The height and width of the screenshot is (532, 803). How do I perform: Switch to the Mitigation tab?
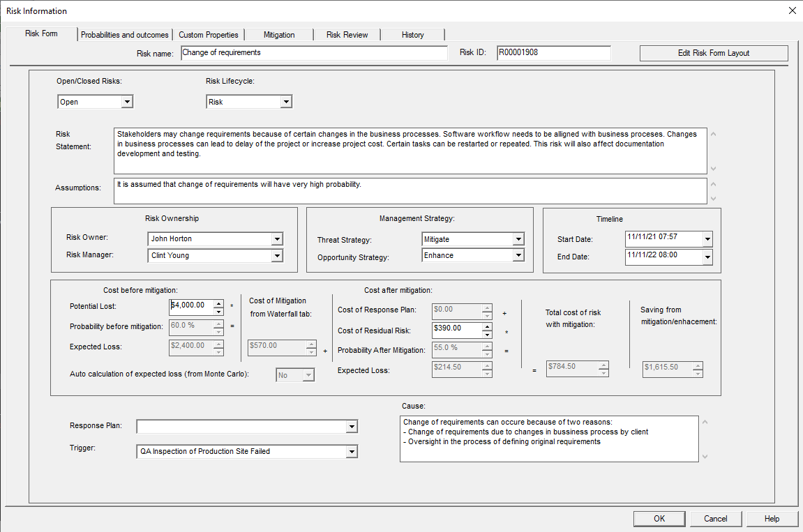coord(279,35)
